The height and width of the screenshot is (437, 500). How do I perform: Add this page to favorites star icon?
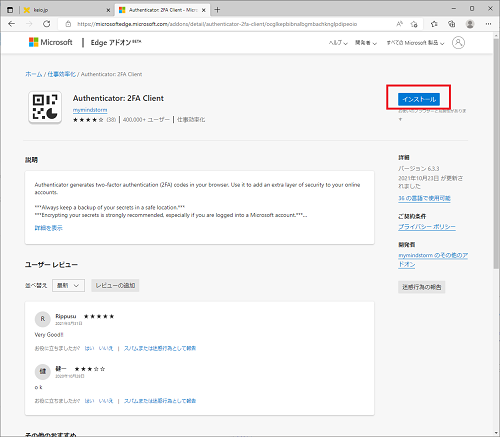pos(414,24)
